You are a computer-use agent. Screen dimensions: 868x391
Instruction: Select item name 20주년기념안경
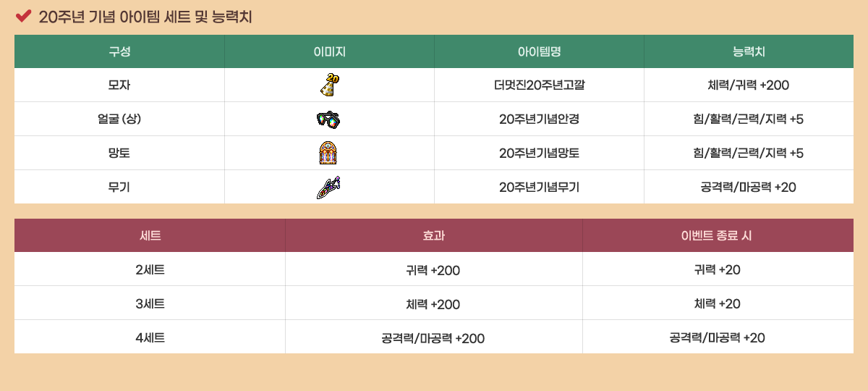tap(539, 119)
